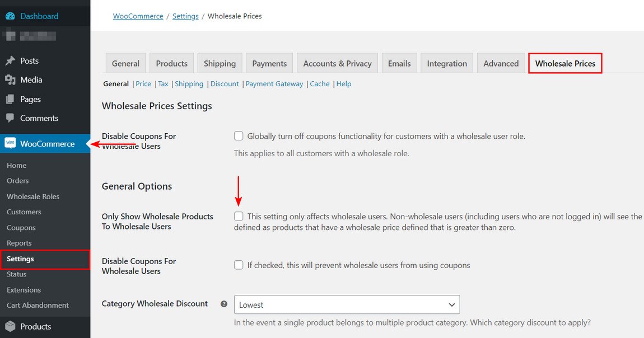Open the Price sub-section link
Viewport: 644px width, 338px height.
(x=143, y=84)
